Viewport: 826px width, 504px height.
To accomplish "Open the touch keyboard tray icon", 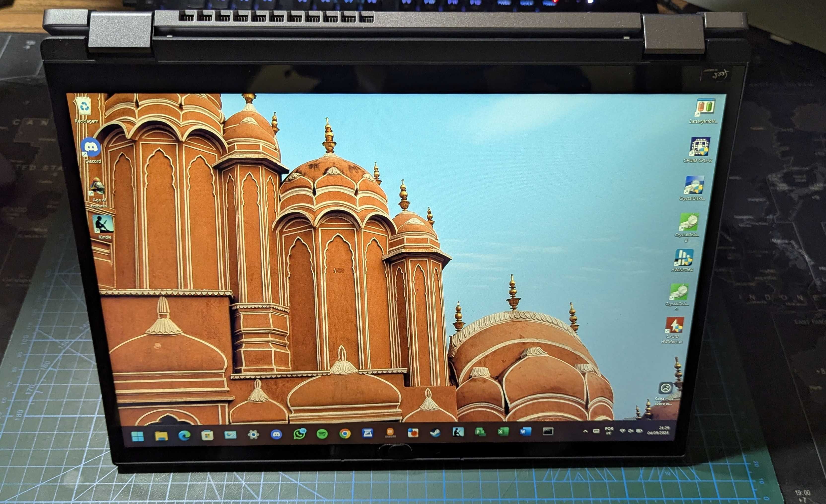I will click(596, 431).
